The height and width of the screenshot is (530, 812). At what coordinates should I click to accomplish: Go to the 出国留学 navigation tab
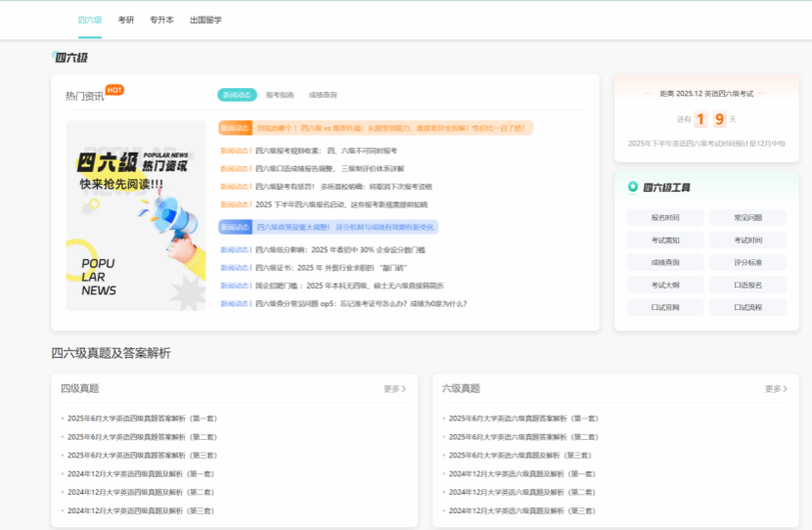coord(205,20)
